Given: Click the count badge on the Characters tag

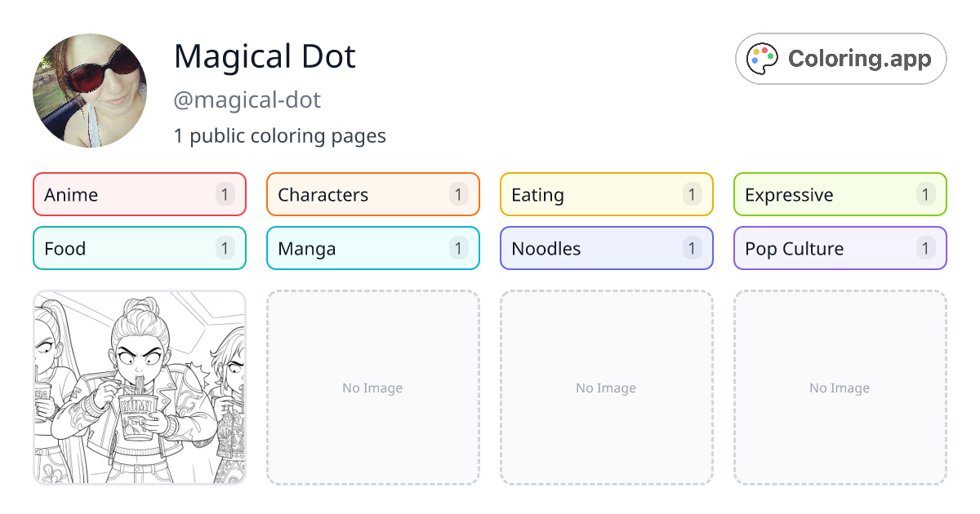Looking at the screenshot, I should [x=458, y=194].
